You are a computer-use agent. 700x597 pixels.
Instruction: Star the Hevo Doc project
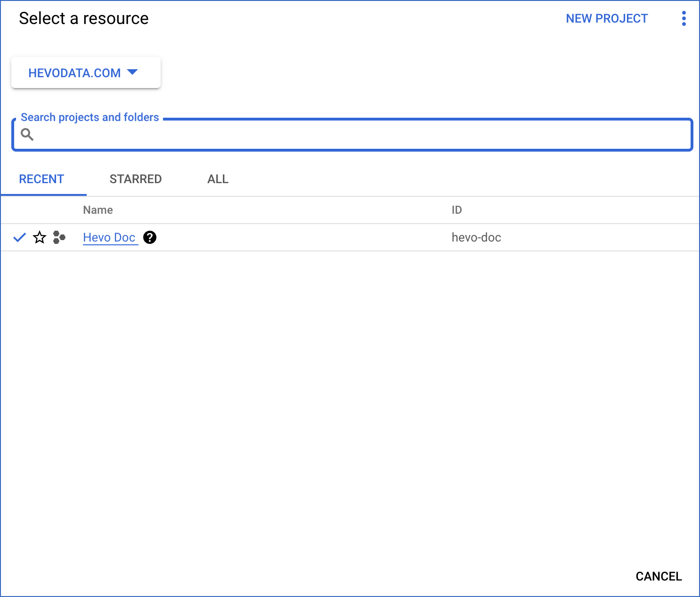[x=40, y=237]
